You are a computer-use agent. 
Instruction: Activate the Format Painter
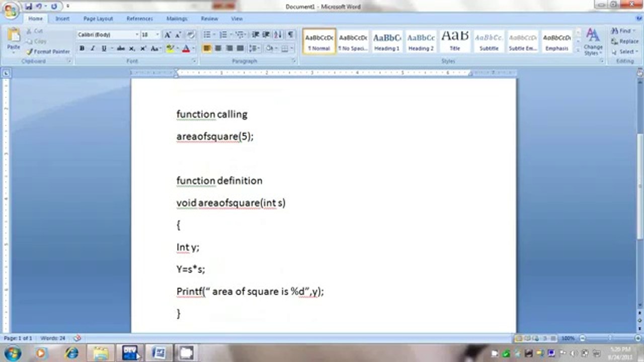pos(48,51)
